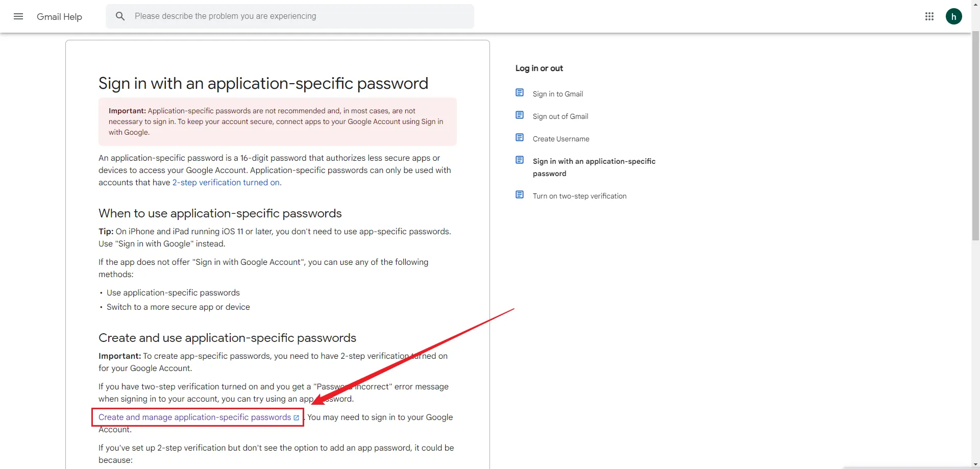The width and height of the screenshot is (980, 469).
Task: Click the article icon beside Sign out of Gmail
Action: click(x=520, y=115)
